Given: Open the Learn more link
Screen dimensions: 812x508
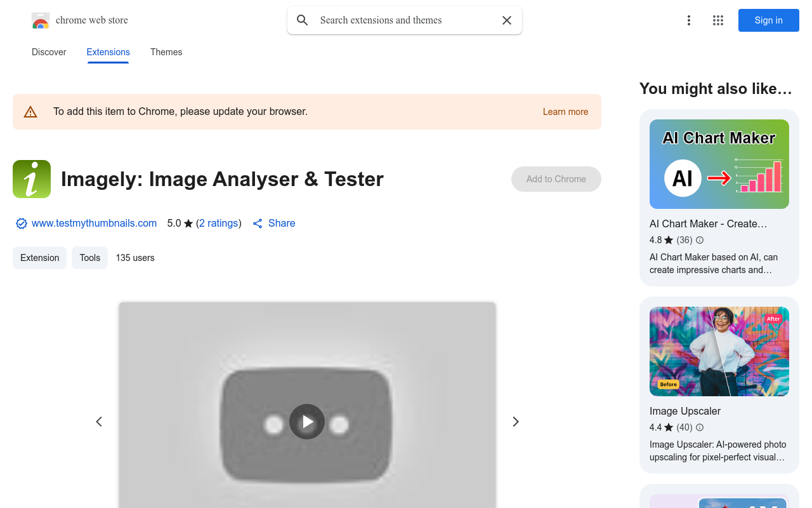Looking at the screenshot, I should point(565,112).
